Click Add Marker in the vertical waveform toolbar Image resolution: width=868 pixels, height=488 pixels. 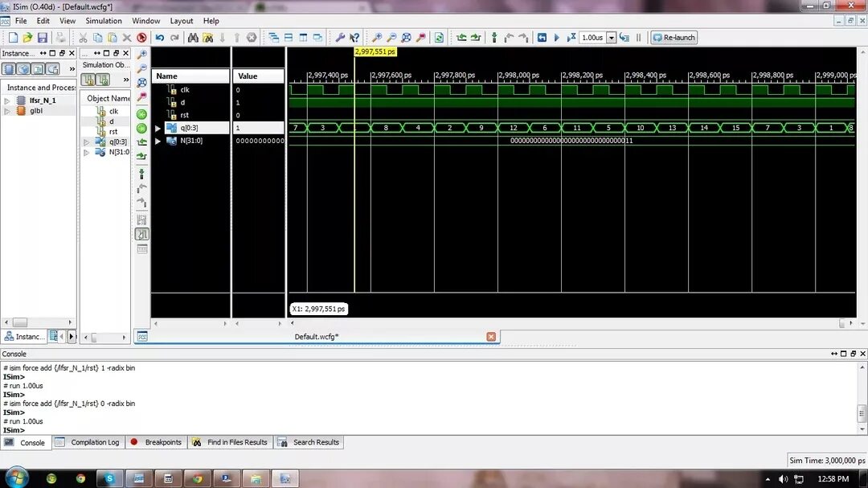pyautogui.click(x=142, y=174)
